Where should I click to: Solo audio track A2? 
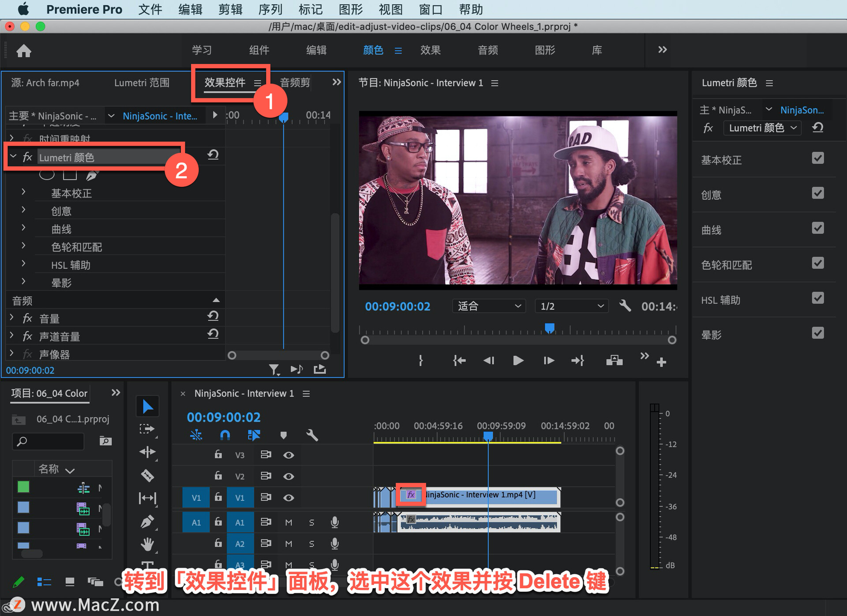(x=311, y=544)
